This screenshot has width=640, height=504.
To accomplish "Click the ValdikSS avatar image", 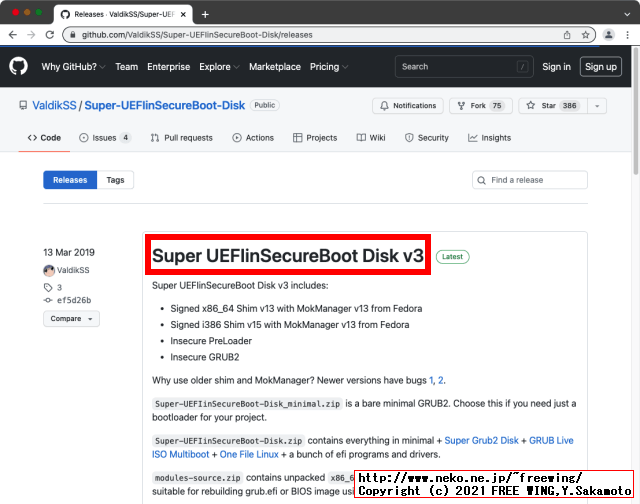I will [x=49, y=271].
